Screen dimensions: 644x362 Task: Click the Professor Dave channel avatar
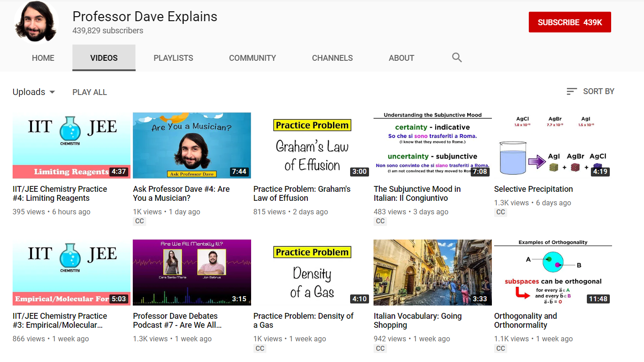coord(36,22)
